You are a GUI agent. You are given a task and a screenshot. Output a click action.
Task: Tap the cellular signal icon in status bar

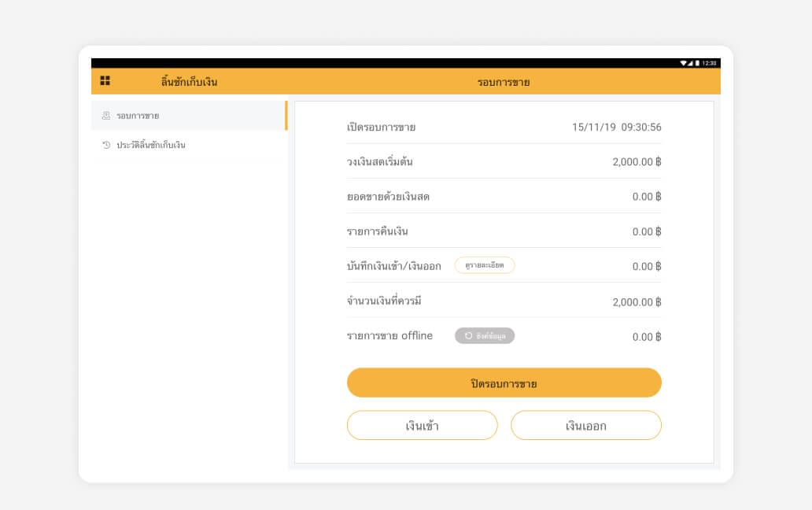(x=691, y=63)
